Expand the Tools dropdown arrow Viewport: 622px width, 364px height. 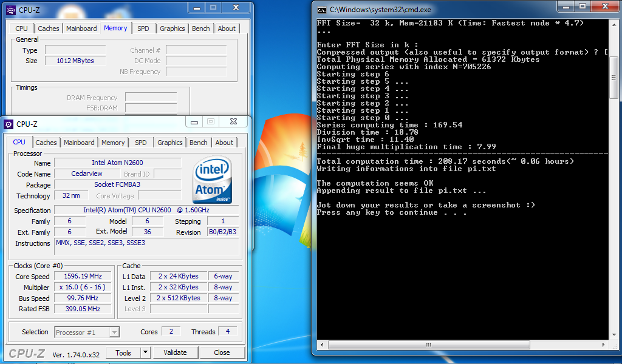tap(146, 353)
